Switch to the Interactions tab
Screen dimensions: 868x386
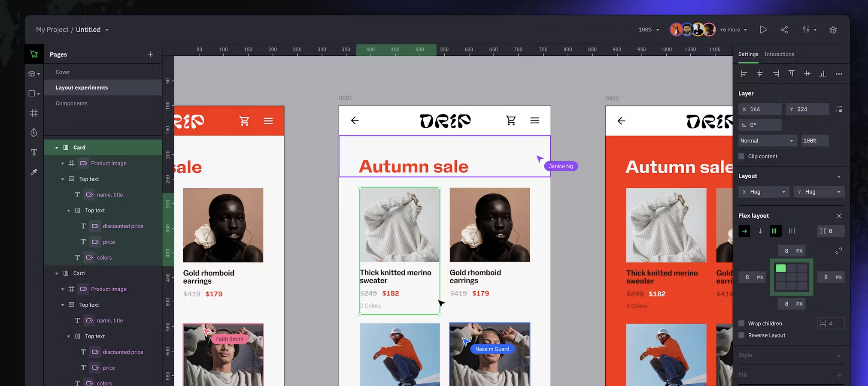(779, 54)
